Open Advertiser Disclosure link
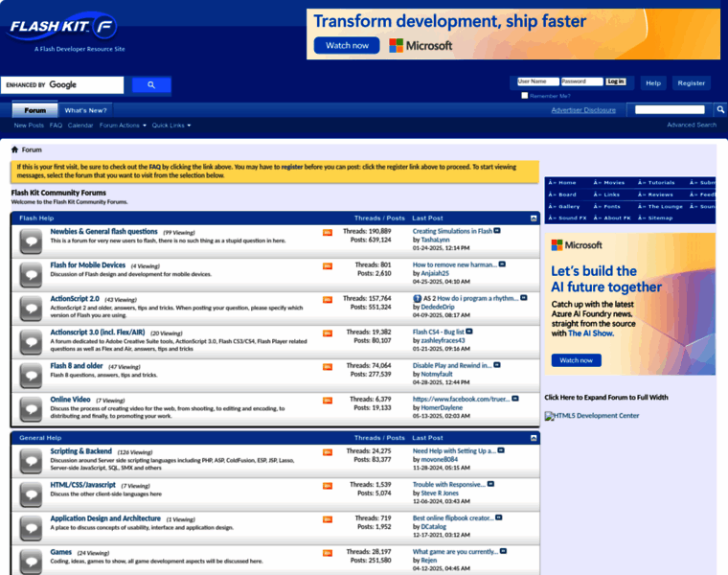 tap(583, 110)
